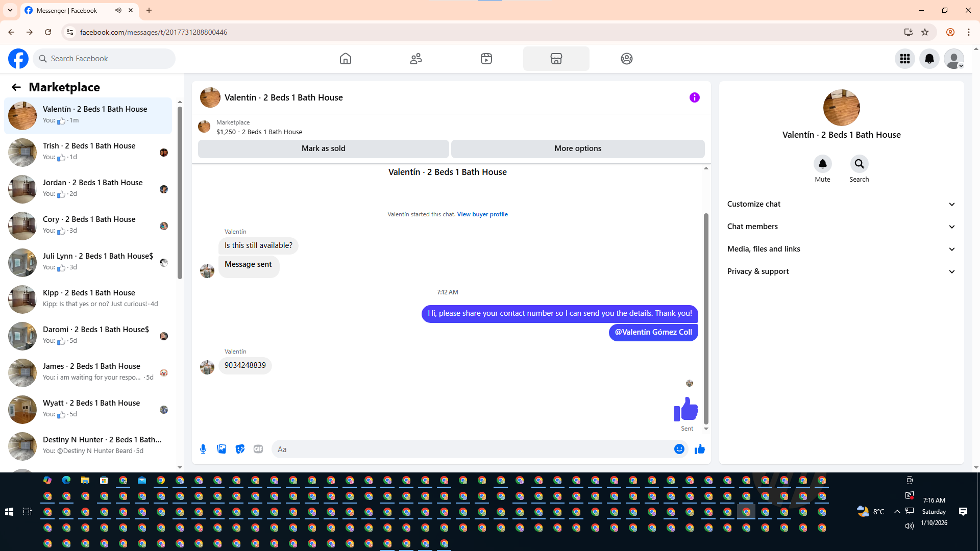Attach a file using the photo icon
The height and width of the screenshot is (551, 980).
point(222,449)
